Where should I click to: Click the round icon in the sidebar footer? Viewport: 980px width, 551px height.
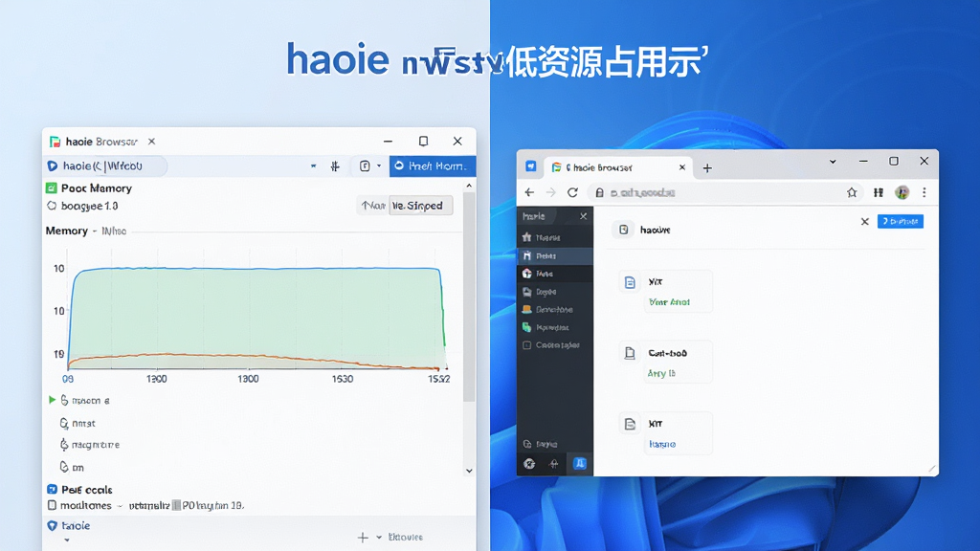[529, 464]
